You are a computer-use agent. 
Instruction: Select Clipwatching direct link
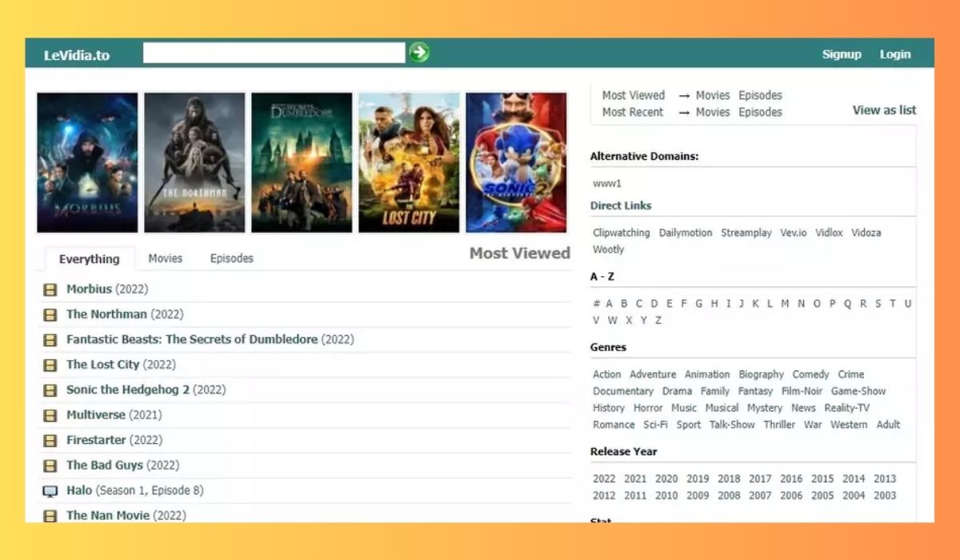click(622, 233)
